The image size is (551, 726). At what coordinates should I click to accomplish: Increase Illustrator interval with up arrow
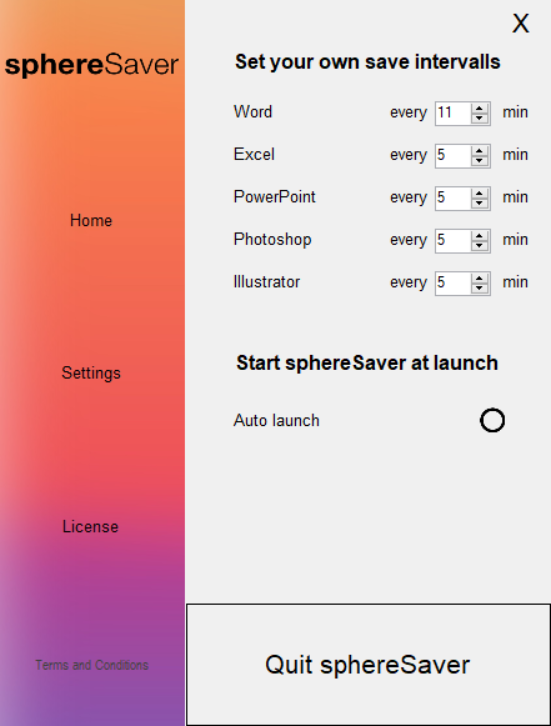[480, 279]
